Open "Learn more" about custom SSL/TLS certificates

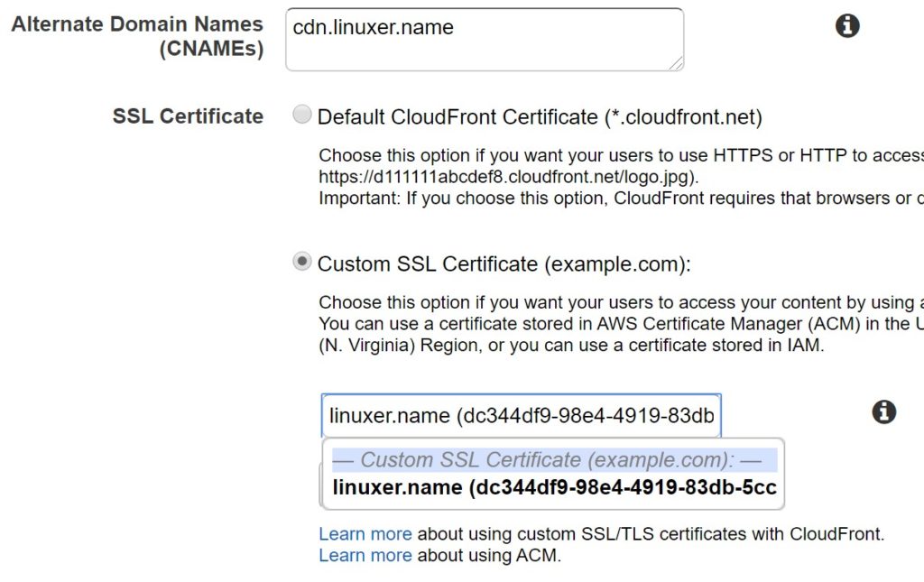click(365, 534)
